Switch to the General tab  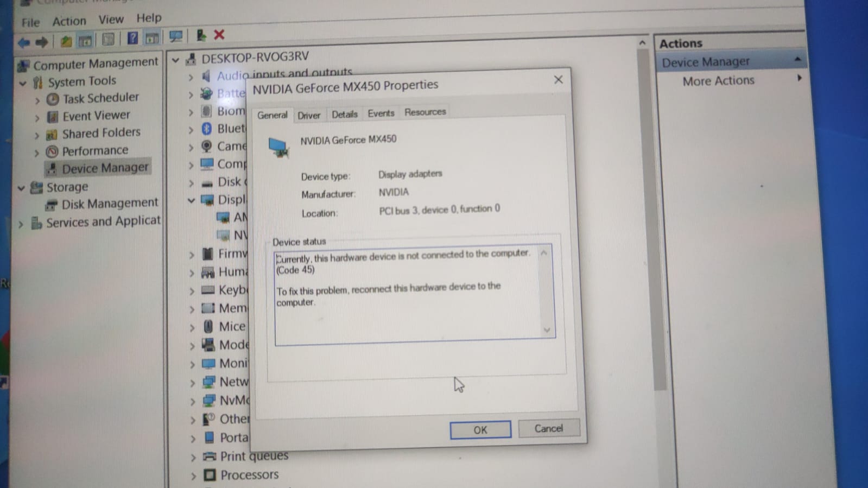(272, 115)
